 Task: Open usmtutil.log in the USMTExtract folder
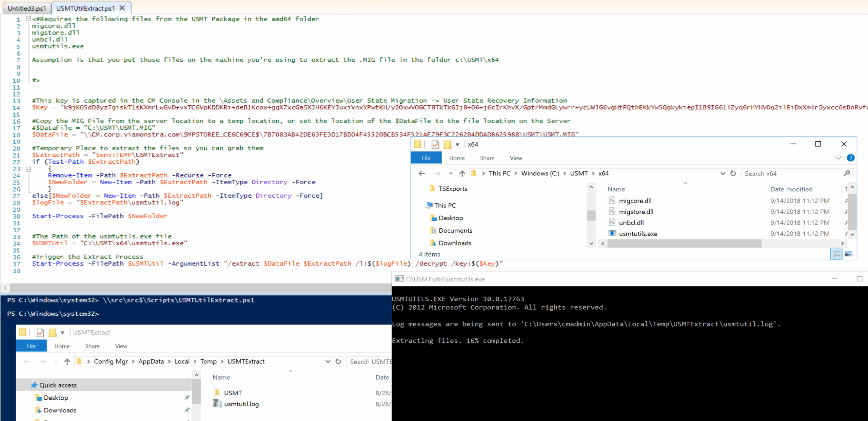point(241,403)
